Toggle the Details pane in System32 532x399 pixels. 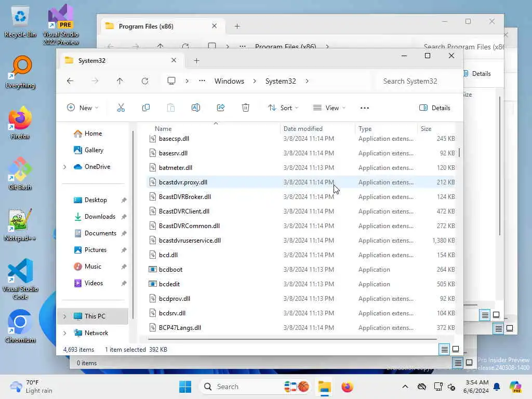tap(435, 108)
